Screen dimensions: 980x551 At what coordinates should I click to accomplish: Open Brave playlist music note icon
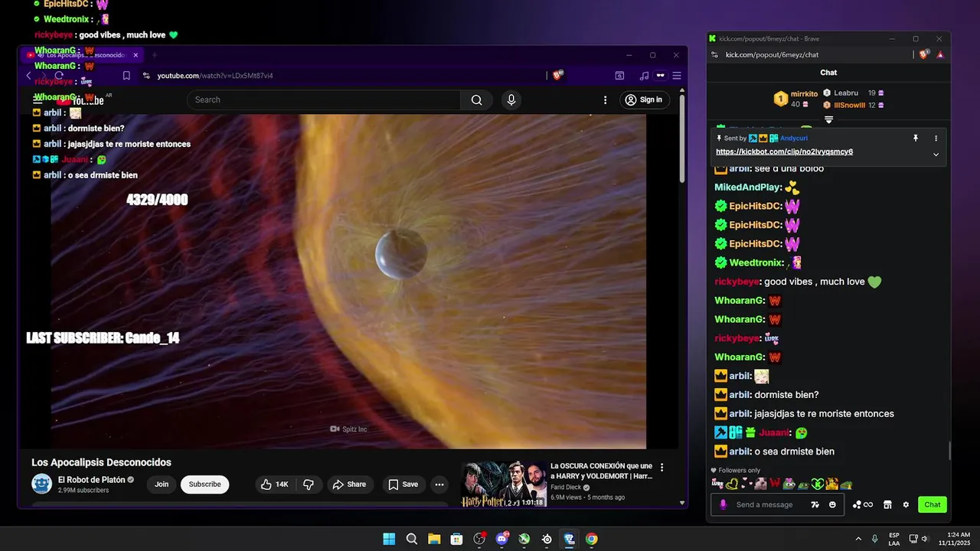(644, 76)
